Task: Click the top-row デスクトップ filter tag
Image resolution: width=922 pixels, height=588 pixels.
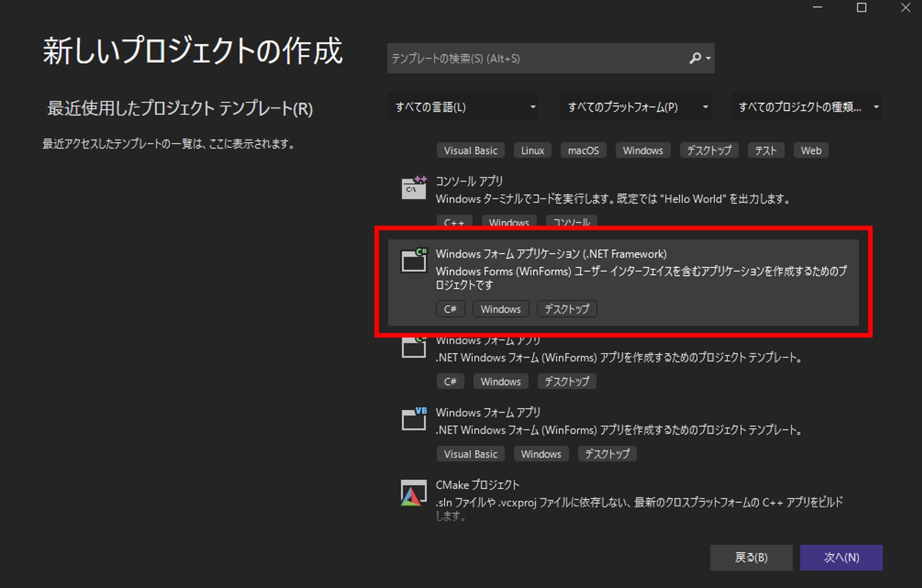Action: click(x=709, y=150)
